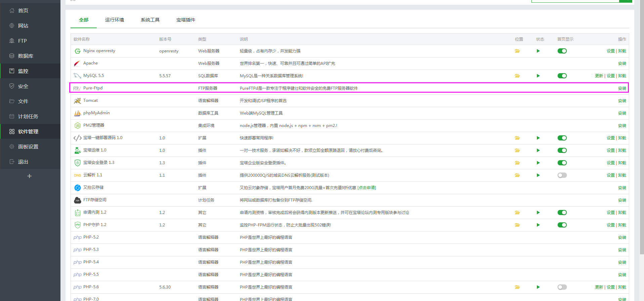This screenshot has width=644, height=301.
Task: Click MySQL 5.5 running status play icon
Action: (x=538, y=76)
